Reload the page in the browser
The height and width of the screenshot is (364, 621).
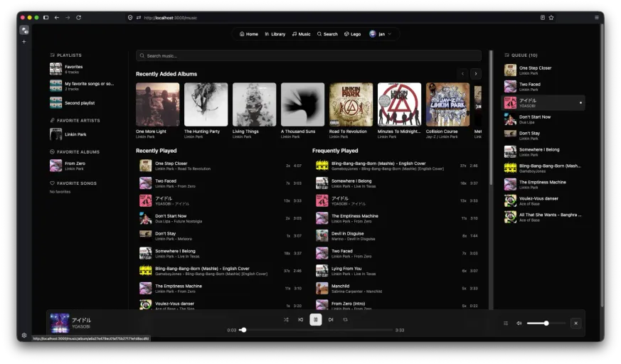click(78, 17)
